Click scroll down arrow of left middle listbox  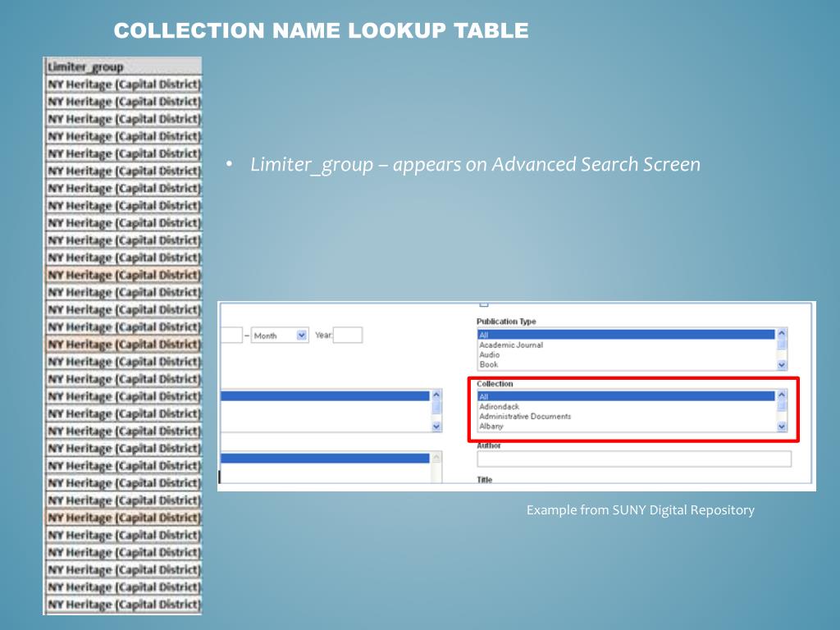pyautogui.click(x=436, y=427)
